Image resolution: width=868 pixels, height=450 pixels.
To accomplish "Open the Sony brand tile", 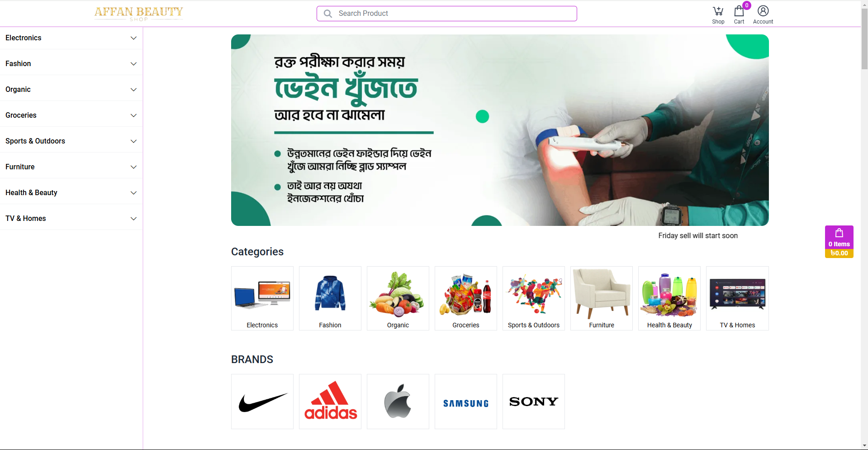I will click(534, 402).
